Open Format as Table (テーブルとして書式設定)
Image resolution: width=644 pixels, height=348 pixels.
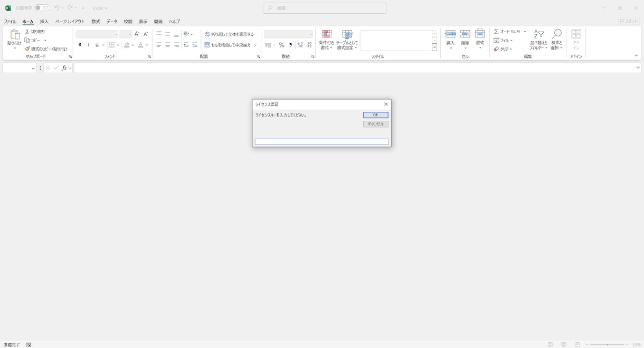(x=347, y=40)
